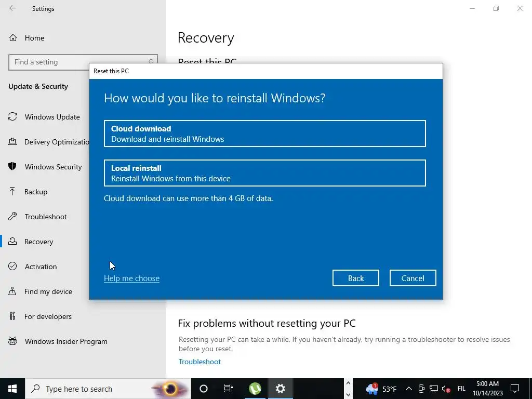Click the muted volume tray icon
This screenshot has width=532, height=399.
(446, 389)
